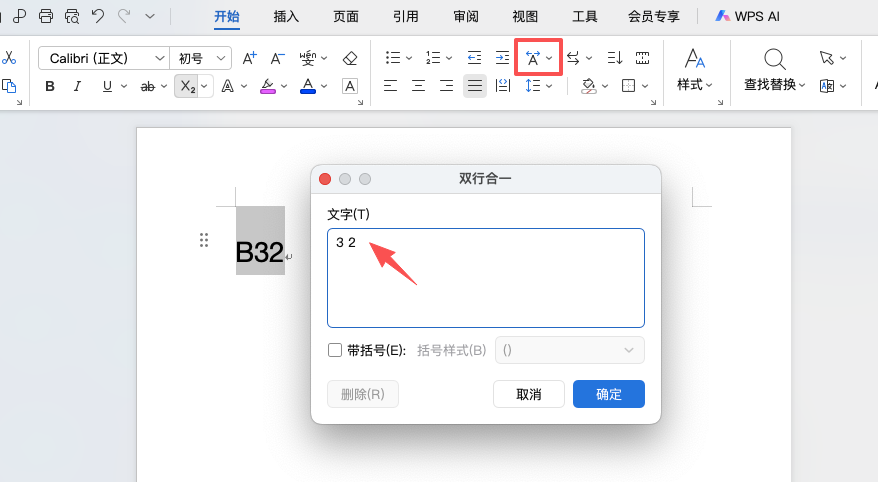Toggle strikethrough formatting

(148, 86)
